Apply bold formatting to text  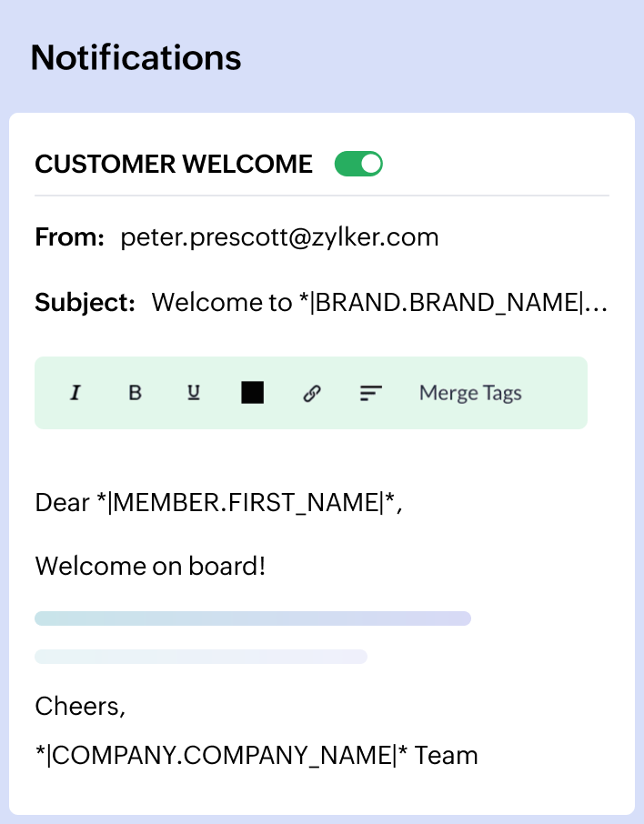[135, 393]
